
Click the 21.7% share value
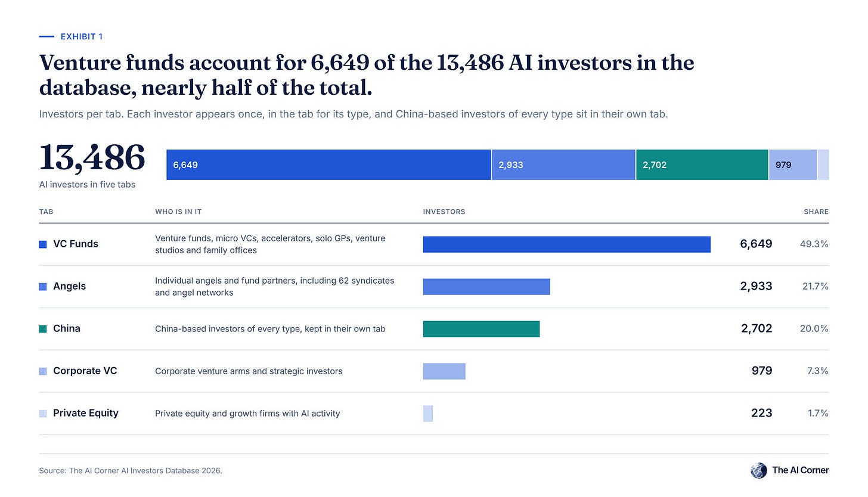816,286
